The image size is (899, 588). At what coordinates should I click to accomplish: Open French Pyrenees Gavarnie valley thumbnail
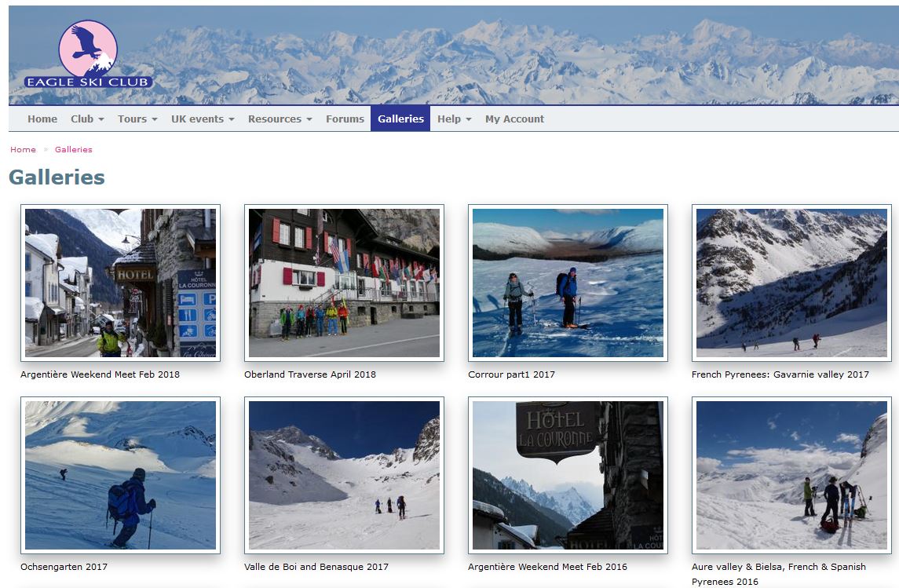point(791,283)
